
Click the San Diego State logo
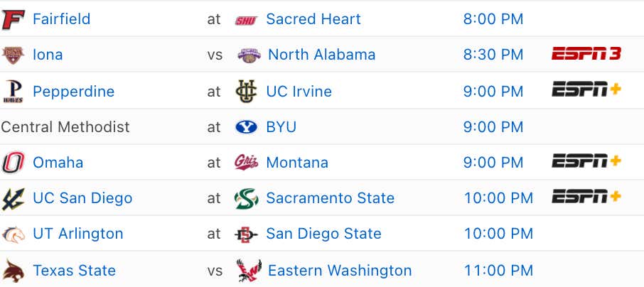click(247, 234)
